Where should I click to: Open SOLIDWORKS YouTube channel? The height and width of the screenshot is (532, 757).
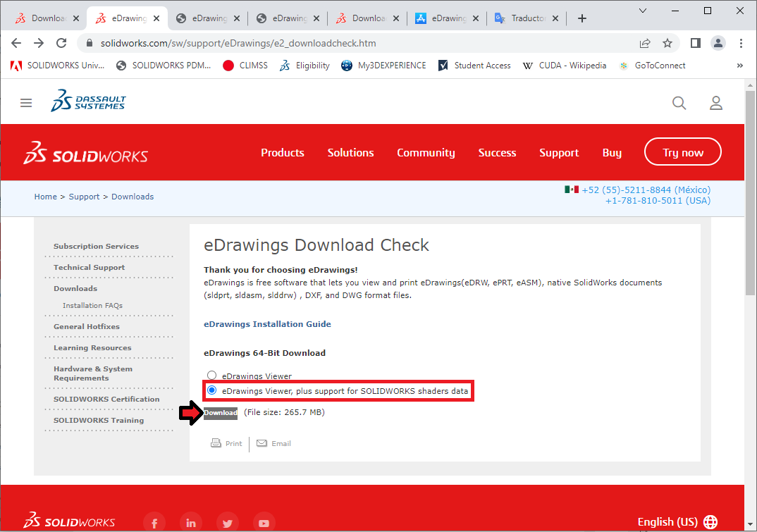pyautogui.click(x=264, y=523)
